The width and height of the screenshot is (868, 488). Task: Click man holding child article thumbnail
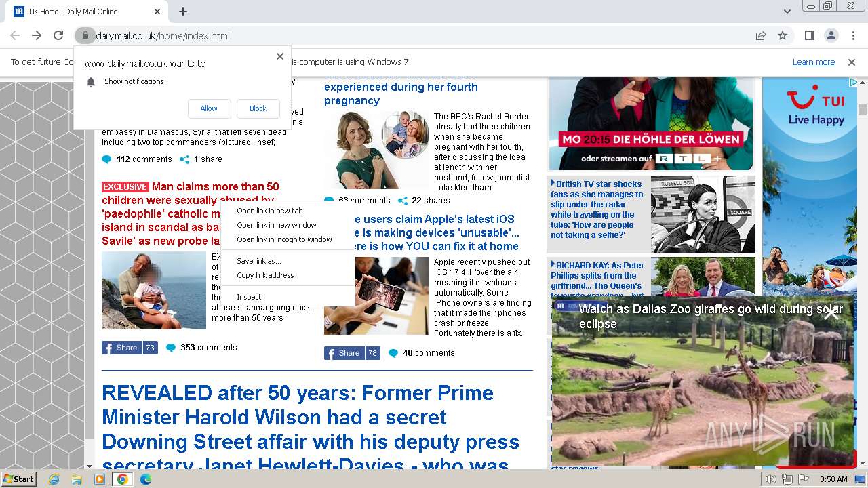(x=154, y=291)
